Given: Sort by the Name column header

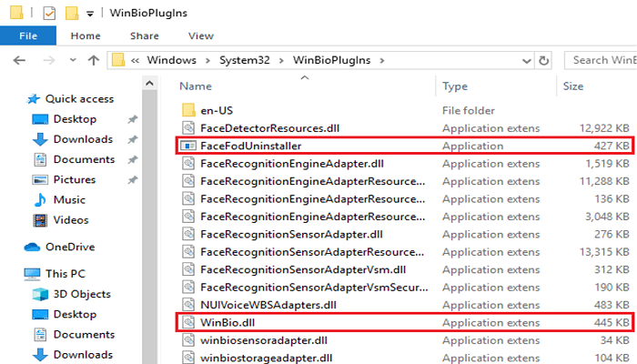Looking at the screenshot, I should tap(196, 86).
